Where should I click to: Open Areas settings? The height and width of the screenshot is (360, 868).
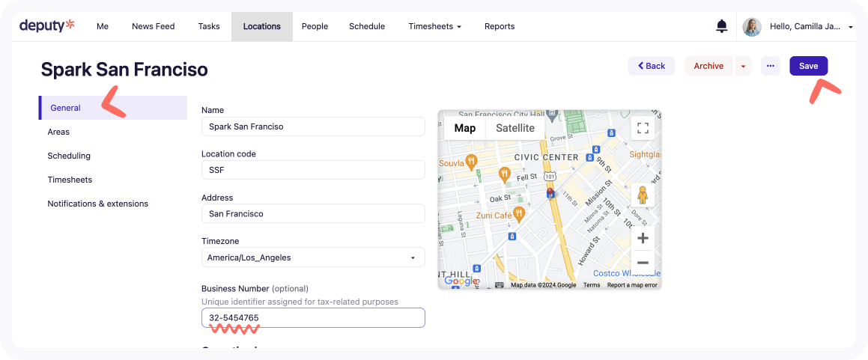coord(58,132)
